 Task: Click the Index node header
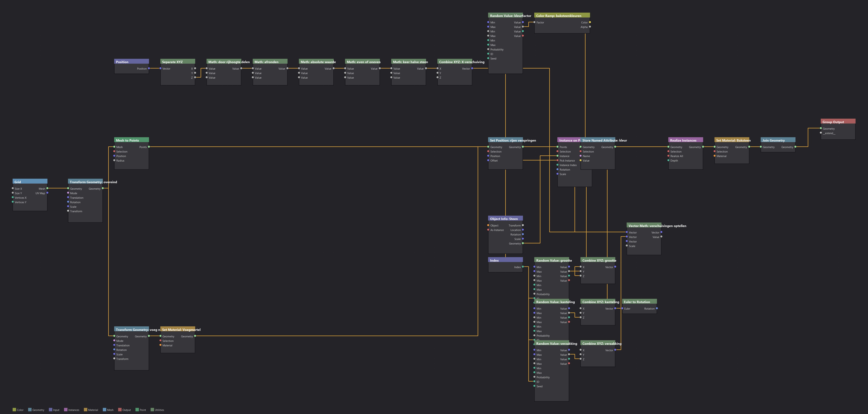point(505,260)
